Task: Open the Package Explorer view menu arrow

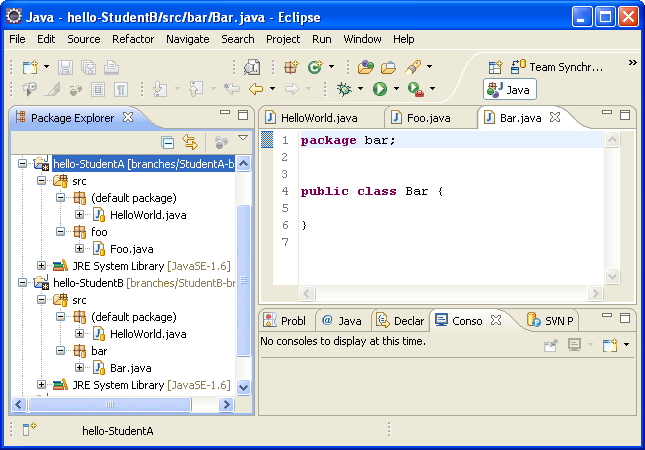Action: click(242, 140)
